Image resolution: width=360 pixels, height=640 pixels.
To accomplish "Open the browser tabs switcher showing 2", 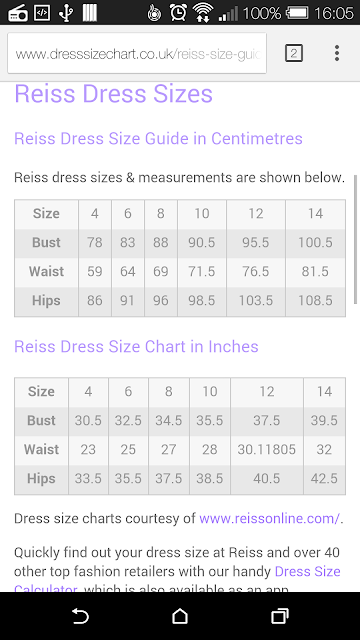I will [293, 53].
